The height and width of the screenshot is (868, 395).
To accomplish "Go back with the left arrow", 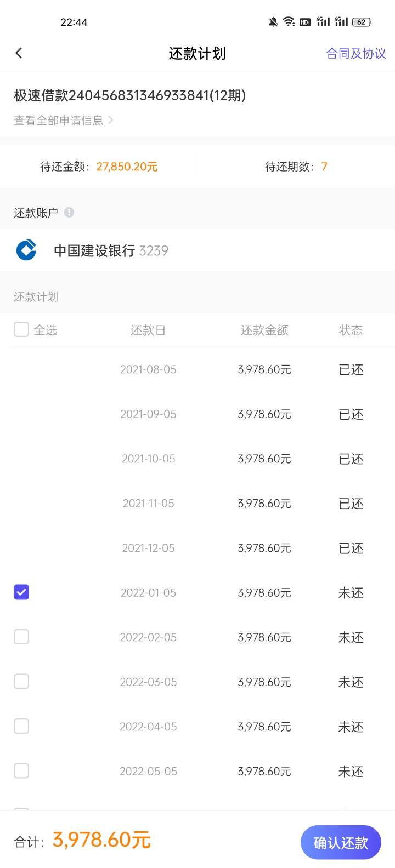I will (19, 53).
